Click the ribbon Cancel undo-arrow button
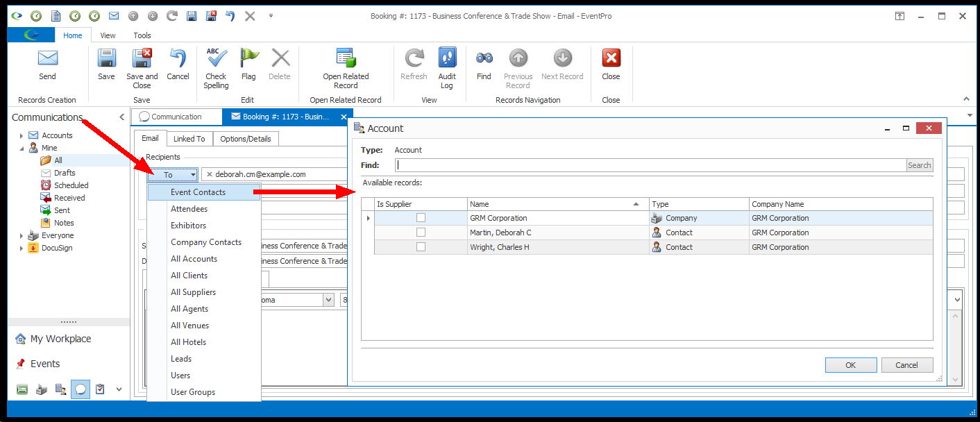 pos(178,65)
